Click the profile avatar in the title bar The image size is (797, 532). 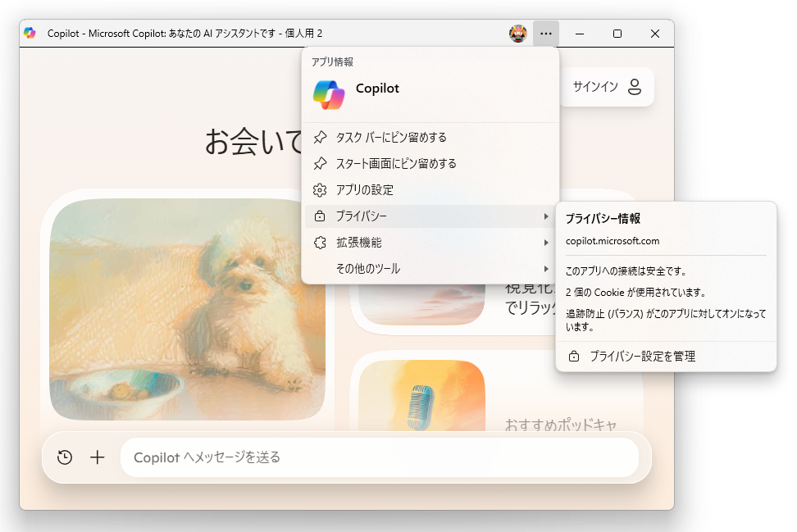point(517,34)
